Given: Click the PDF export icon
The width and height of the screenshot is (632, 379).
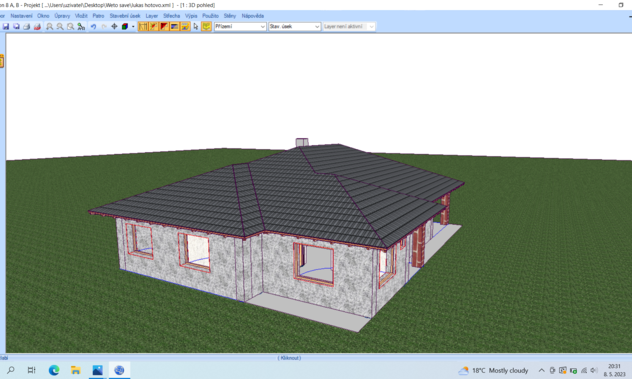Looking at the screenshot, I should (37, 27).
